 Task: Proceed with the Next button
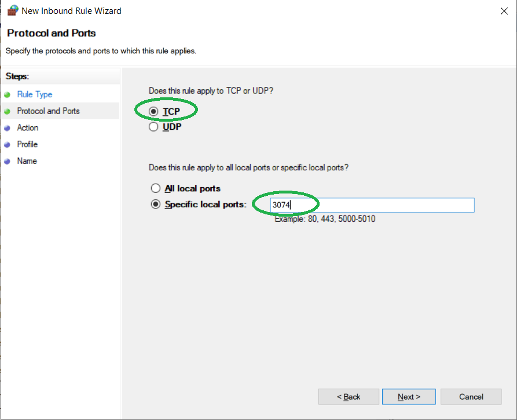click(x=409, y=397)
